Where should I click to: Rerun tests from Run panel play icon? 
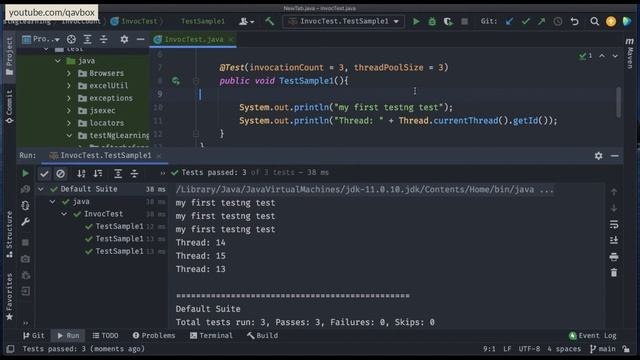click(25, 173)
